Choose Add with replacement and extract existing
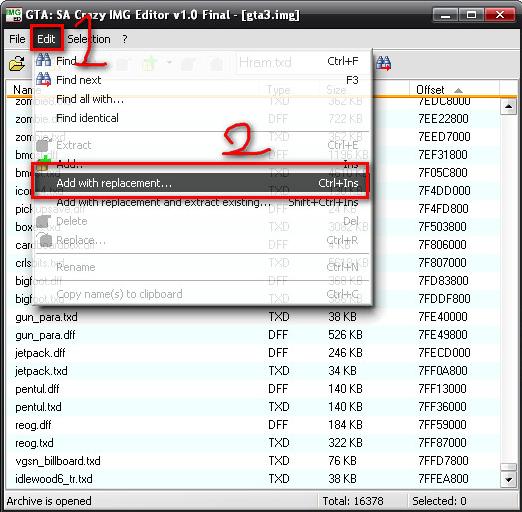Viewport: 522px width, 512px height. click(202, 202)
